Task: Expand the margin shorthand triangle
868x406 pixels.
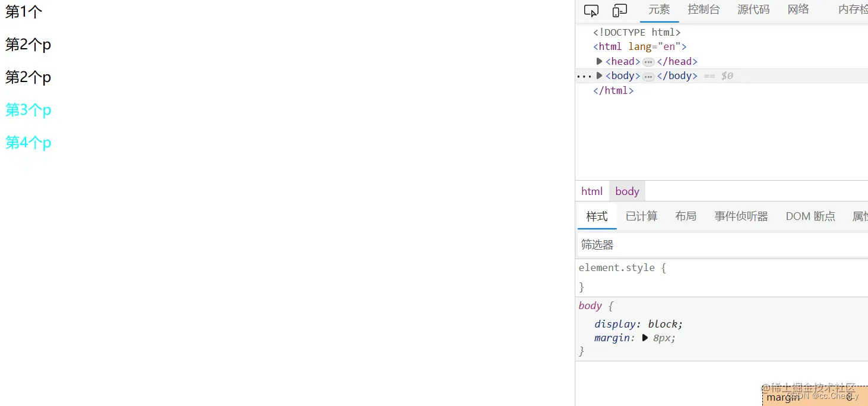Action: (645, 338)
